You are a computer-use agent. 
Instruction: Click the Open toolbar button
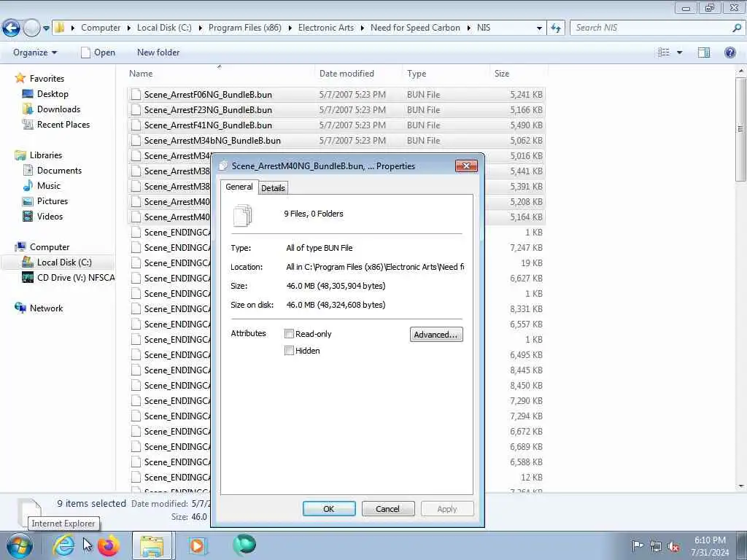(98, 52)
